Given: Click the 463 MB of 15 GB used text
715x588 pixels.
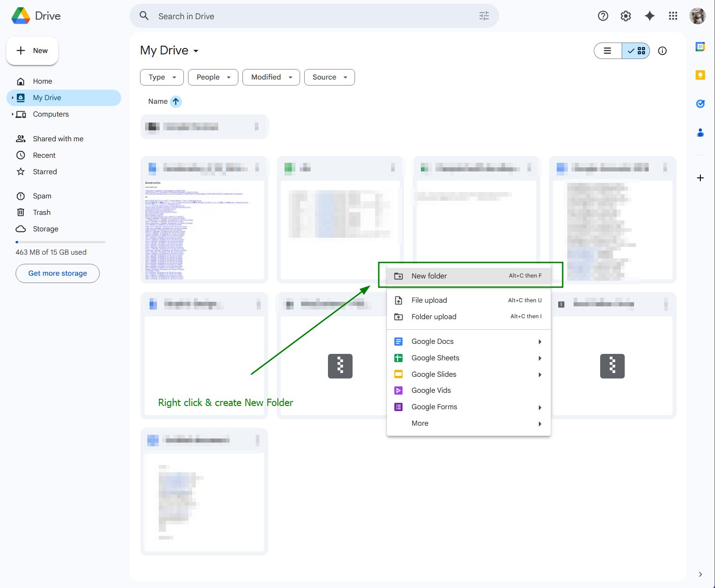Looking at the screenshot, I should tap(51, 252).
